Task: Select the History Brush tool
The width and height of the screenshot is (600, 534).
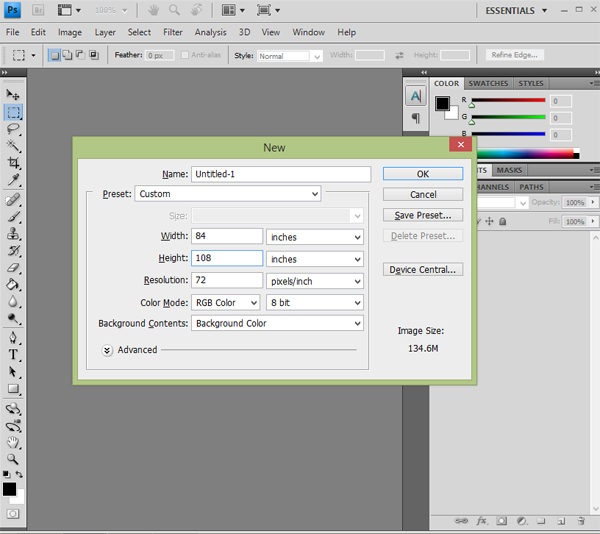Action: (x=13, y=251)
